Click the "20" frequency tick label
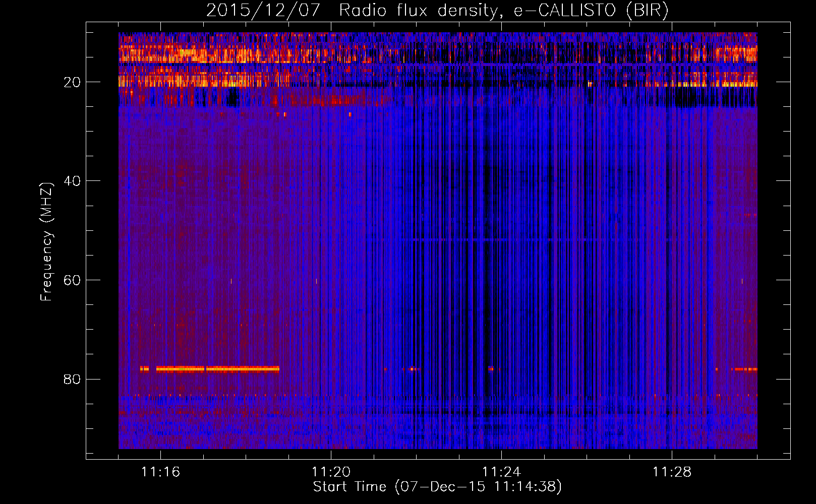Image resolution: width=816 pixels, height=504 pixels. coord(73,82)
